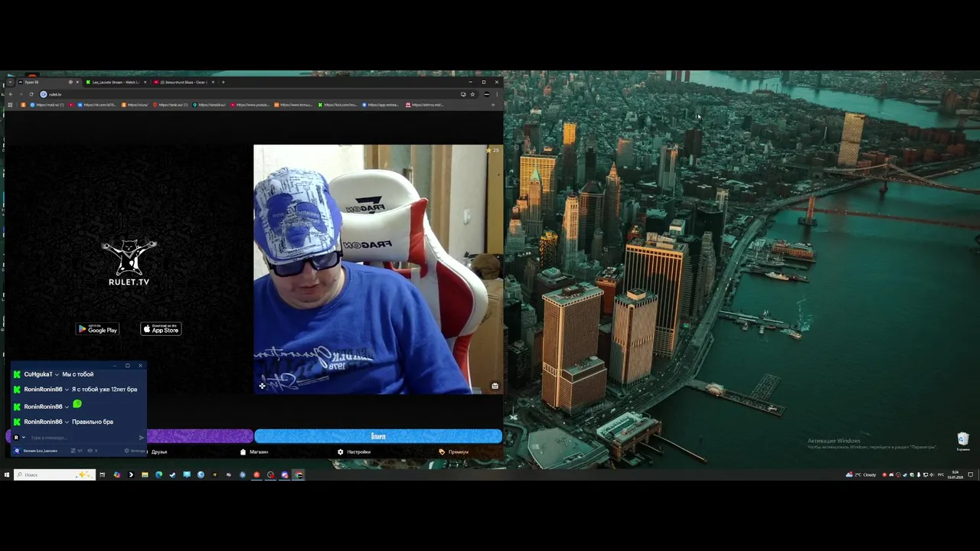The height and width of the screenshot is (551, 980).
Task: Click the webcam video preview
Action: coord(378,269)
